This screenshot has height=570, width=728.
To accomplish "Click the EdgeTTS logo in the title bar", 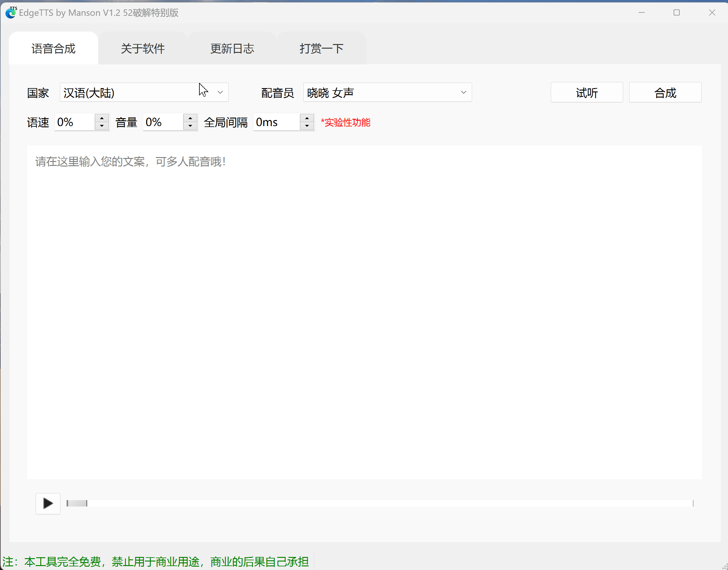I will point(11,13).
